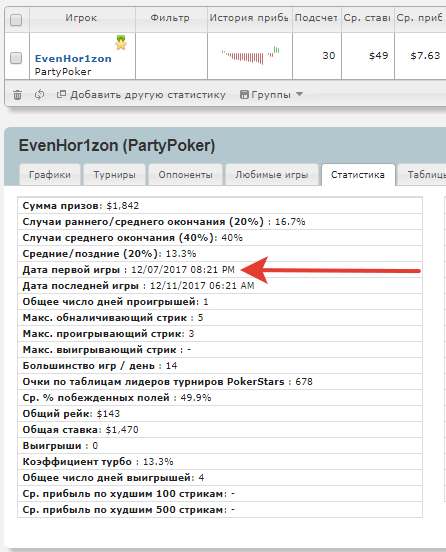The width and height of the screenshot is (446, 552).
Task: Sort by Подсчет column header
Action: (316, 18)
